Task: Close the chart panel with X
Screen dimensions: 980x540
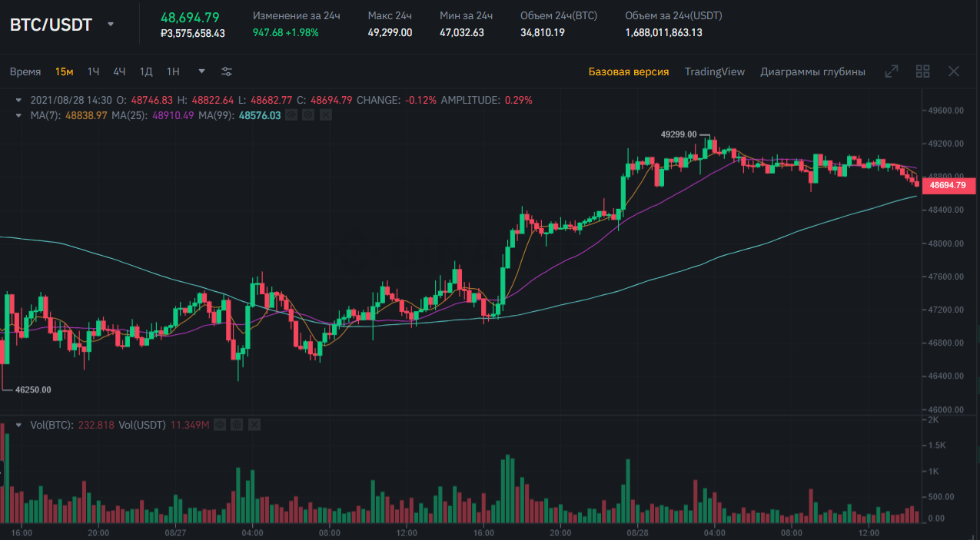Action: (x=954, y=71)
